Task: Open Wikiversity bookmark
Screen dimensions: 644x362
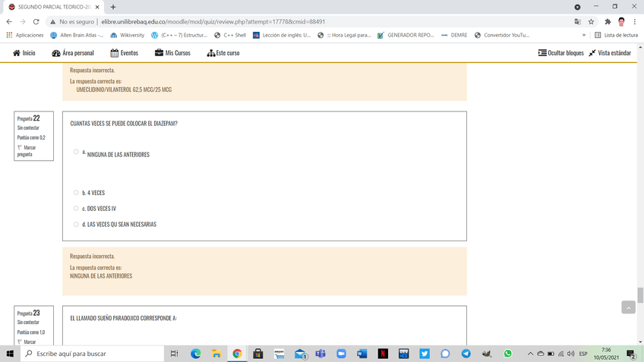Action: pos(128,36)
